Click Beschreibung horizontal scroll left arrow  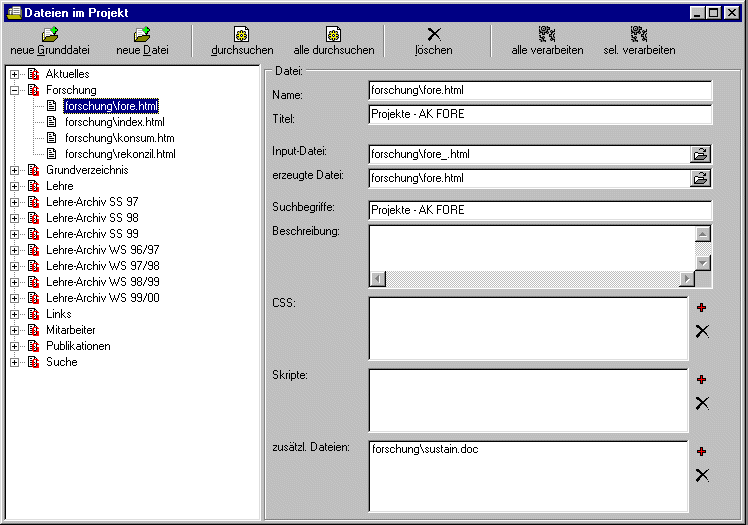(x=378, y=278)
